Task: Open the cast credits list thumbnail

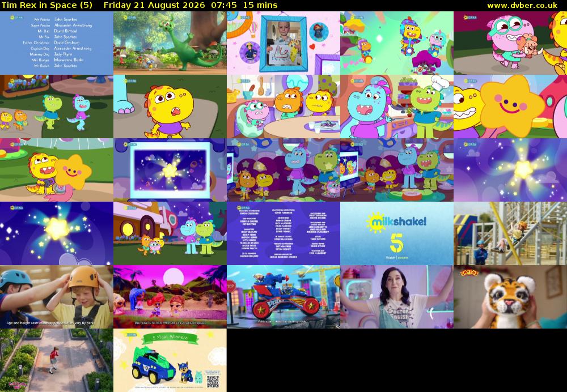Action: coord(56,43)
